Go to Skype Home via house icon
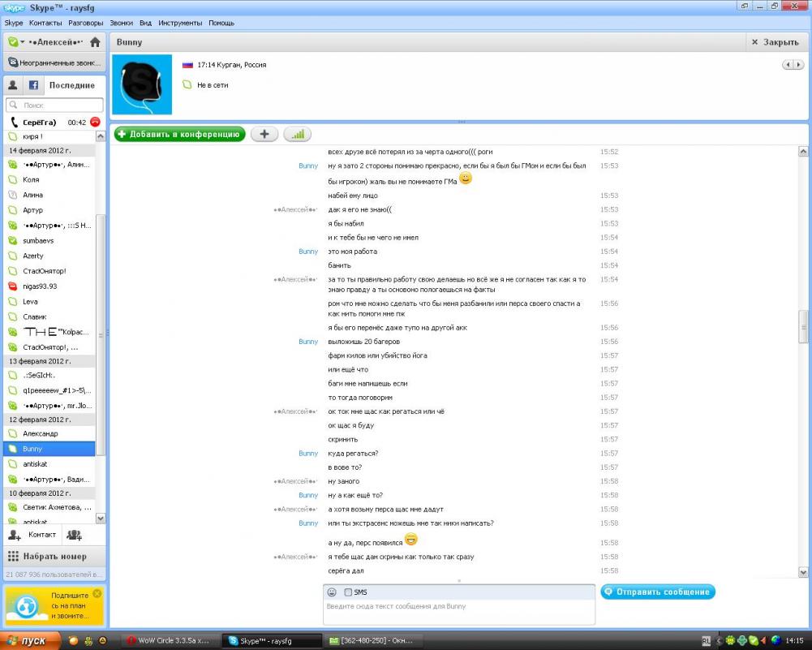Viewport: 812px width, 650px height. coord(95,42)
